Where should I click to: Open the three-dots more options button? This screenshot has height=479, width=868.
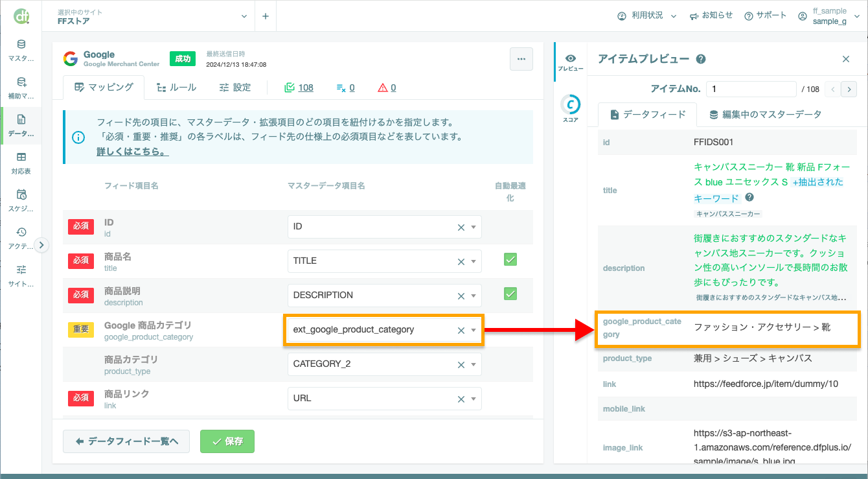click(x=521, y=59)
